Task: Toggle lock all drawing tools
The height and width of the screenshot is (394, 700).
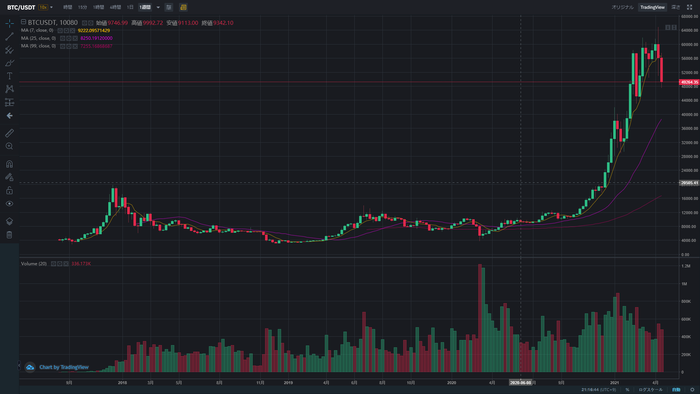Action: click(x=9, y=191)
